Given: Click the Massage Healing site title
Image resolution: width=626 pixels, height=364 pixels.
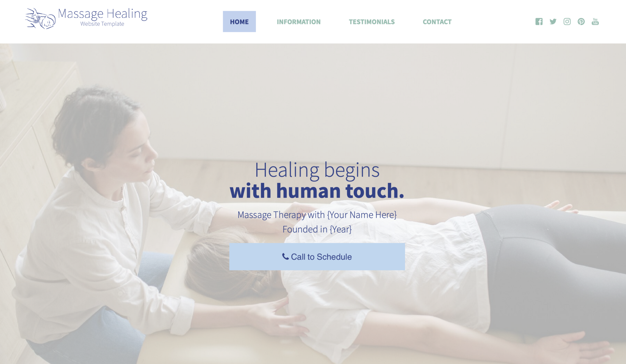Looking at the screenshot, I should point(102,14).
